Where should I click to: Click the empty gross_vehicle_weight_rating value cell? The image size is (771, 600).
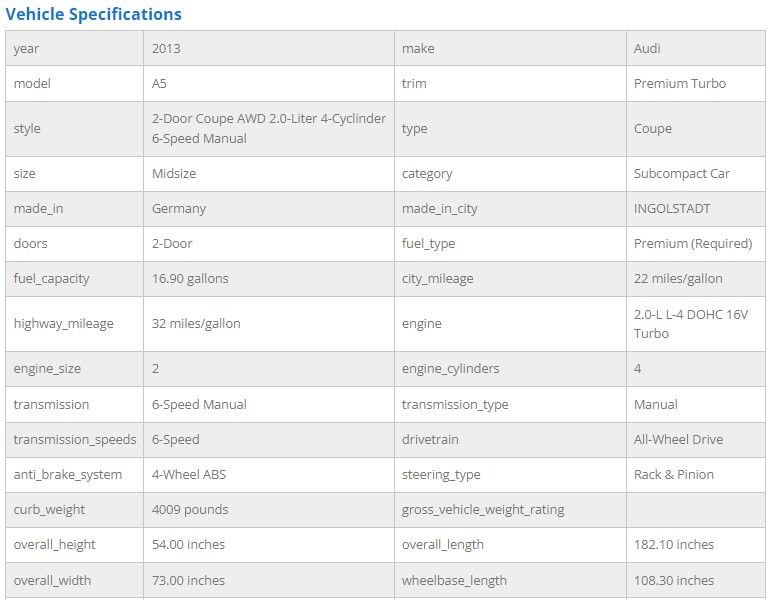pyautogui.click(x=695, y=509)
